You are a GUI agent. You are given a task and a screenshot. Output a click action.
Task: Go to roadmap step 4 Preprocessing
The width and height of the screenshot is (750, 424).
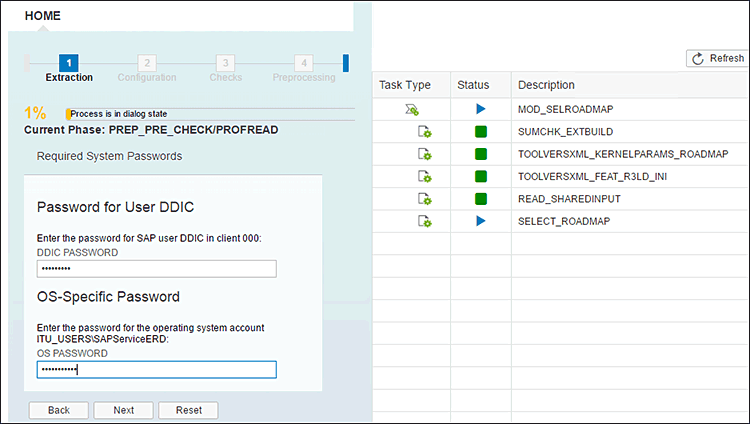[304, 64]
